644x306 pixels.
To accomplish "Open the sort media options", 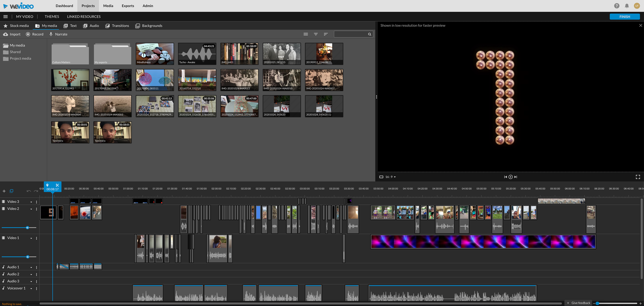I will pos(326,34).
